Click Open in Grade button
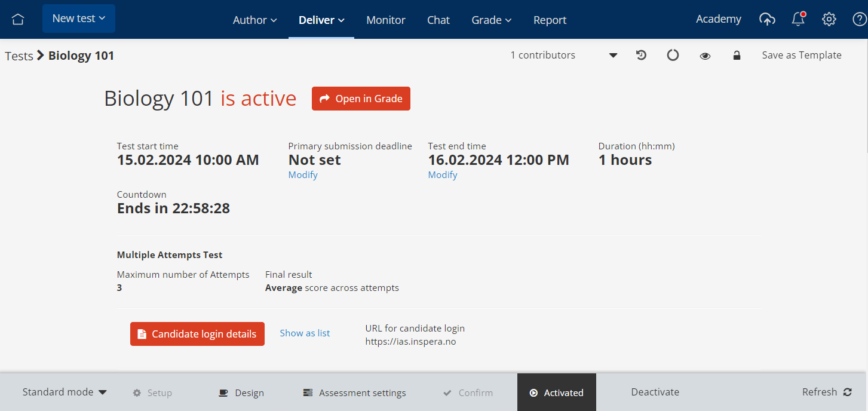The height and width of the screenshot is (411, 868). click(361, 99)
